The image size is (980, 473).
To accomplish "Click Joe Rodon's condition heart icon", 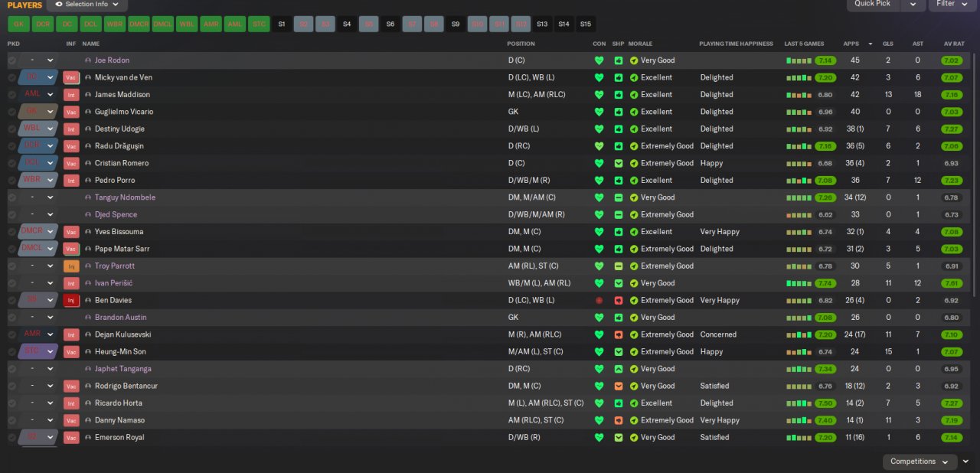I will (599, 60).
